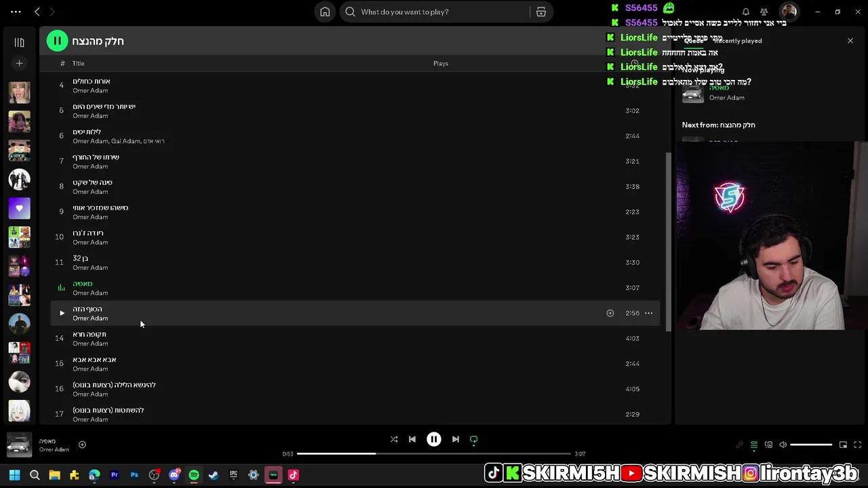Screen dimensions: 868x488
Task: Select track 16 with duration 4:05
Action: (x=355, y=389)
